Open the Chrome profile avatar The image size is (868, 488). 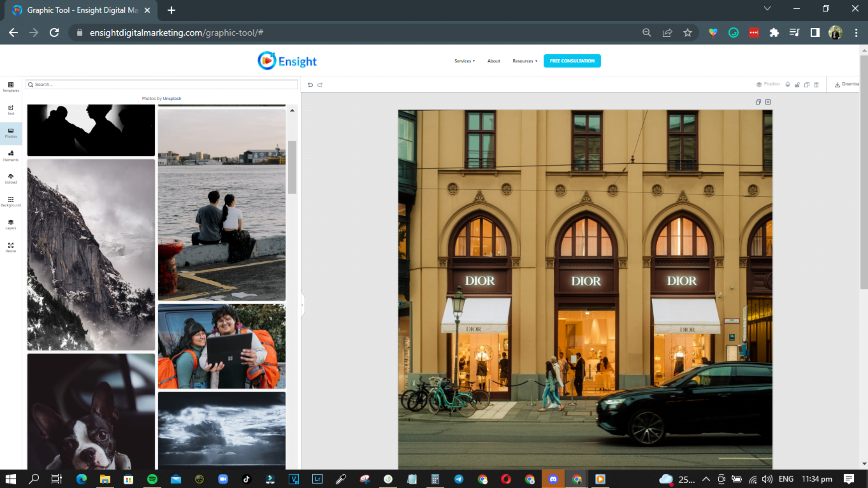tap(835, 33)
